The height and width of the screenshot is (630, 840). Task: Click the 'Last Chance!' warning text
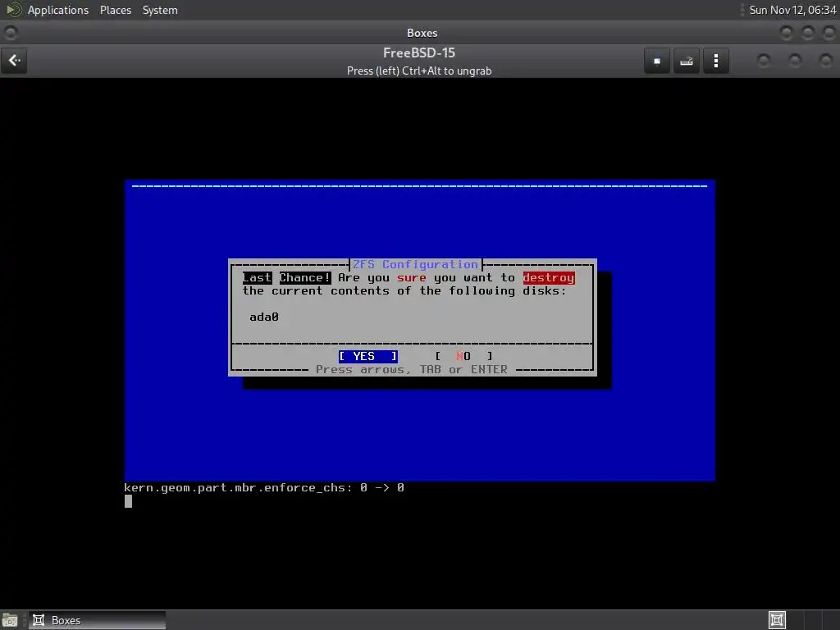tap(286, 277)
